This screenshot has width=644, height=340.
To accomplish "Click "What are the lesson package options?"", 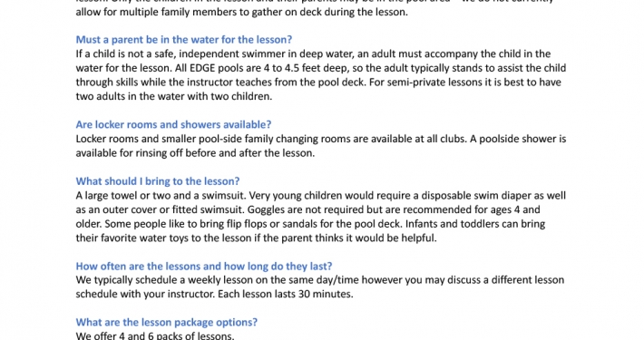I will [x=166, y=322].
